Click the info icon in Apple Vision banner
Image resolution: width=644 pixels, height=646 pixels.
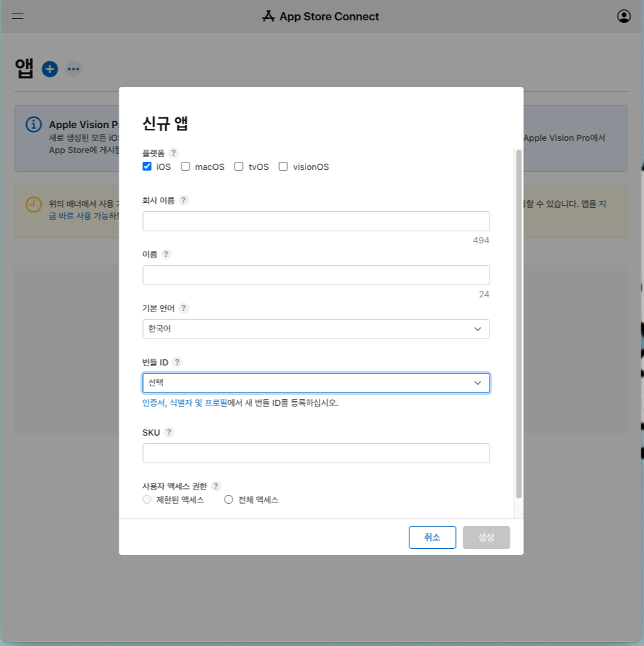pos(33,124)
